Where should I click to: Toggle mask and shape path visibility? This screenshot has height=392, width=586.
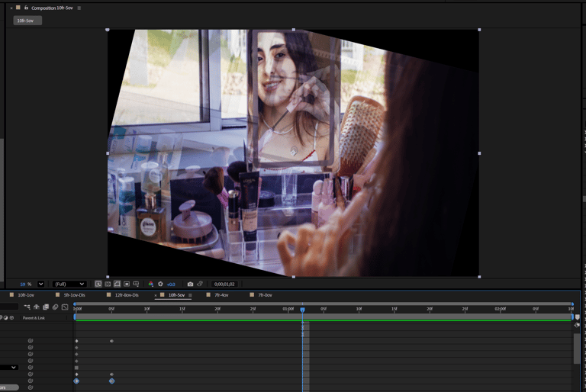click(117, 284)
